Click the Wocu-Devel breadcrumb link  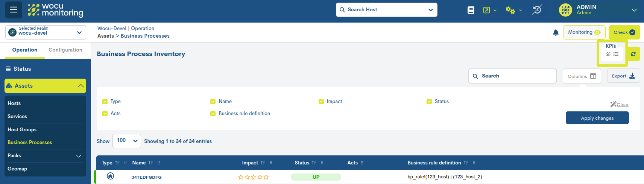coord(112,28)
